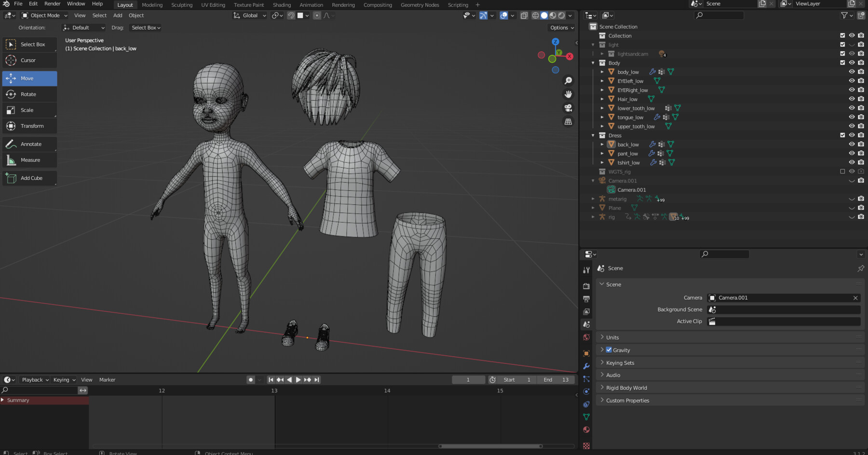Open the Render menu
Screen dimensions: 868x455
coord(52,4)
